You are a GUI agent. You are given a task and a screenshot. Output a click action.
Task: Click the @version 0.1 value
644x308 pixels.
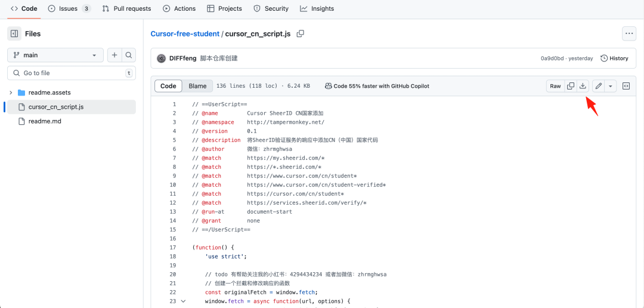pyautogui.click(x=252, y=131)
